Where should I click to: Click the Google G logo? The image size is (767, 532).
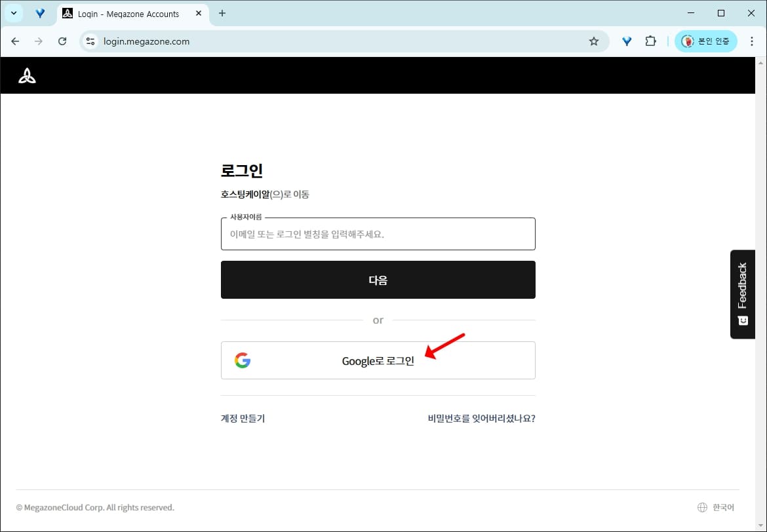pyautogui.click(x=243, y=361)
